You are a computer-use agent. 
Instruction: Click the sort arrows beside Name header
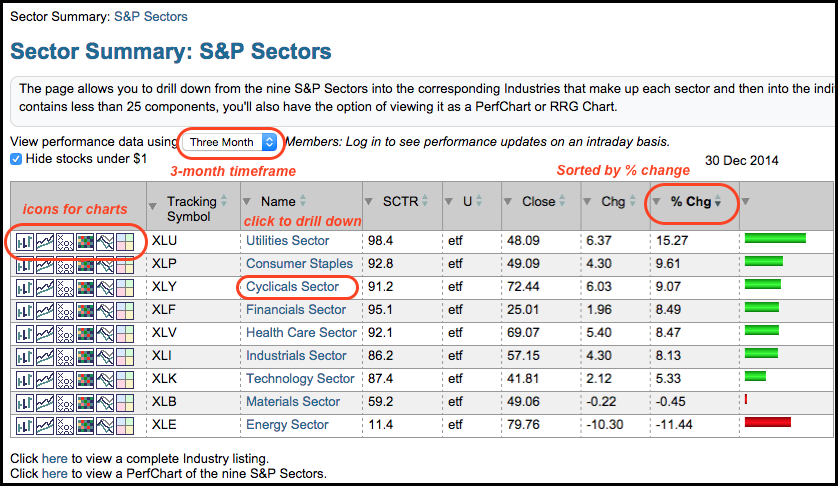(x=304, y=202)
